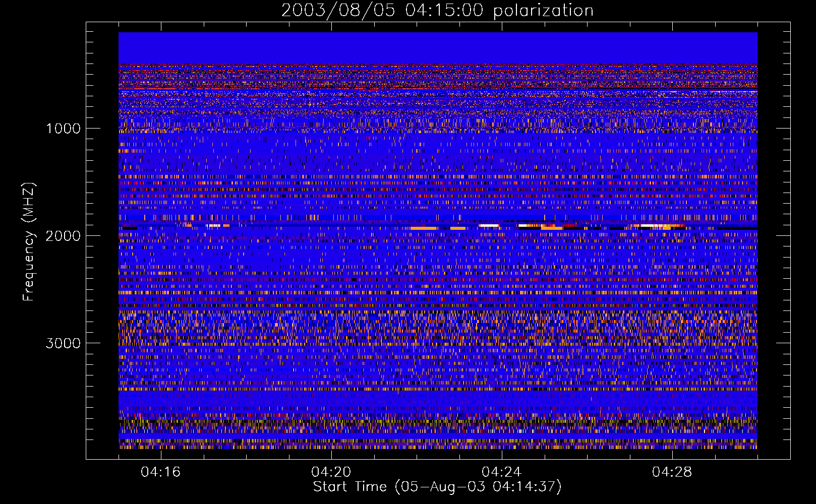The image size is (816, 504).
Task: Click the "Start Time (05-Aug-03 04:14:37)" label
Action: [x=437, y=487]
